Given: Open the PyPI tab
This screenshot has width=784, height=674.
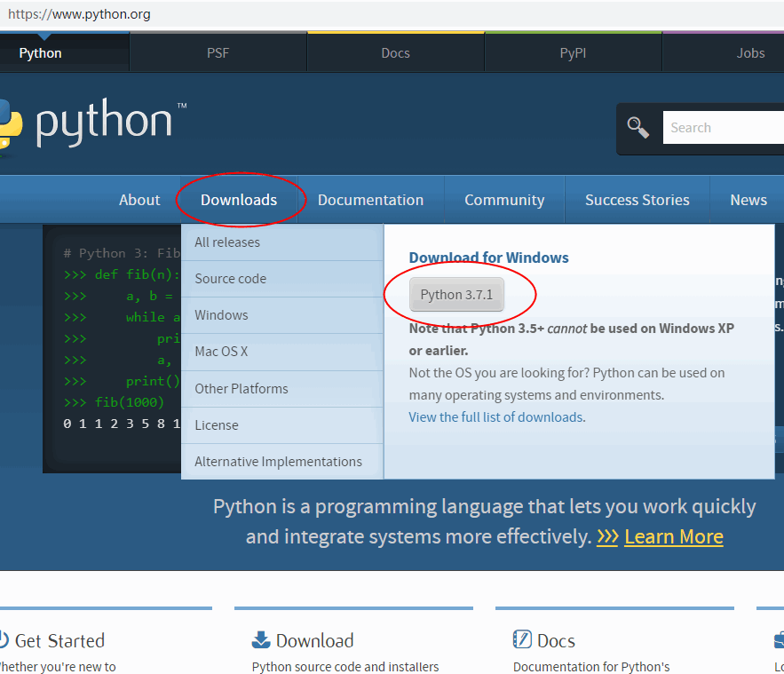Looking at the screenshot, I should pos(573,53).
